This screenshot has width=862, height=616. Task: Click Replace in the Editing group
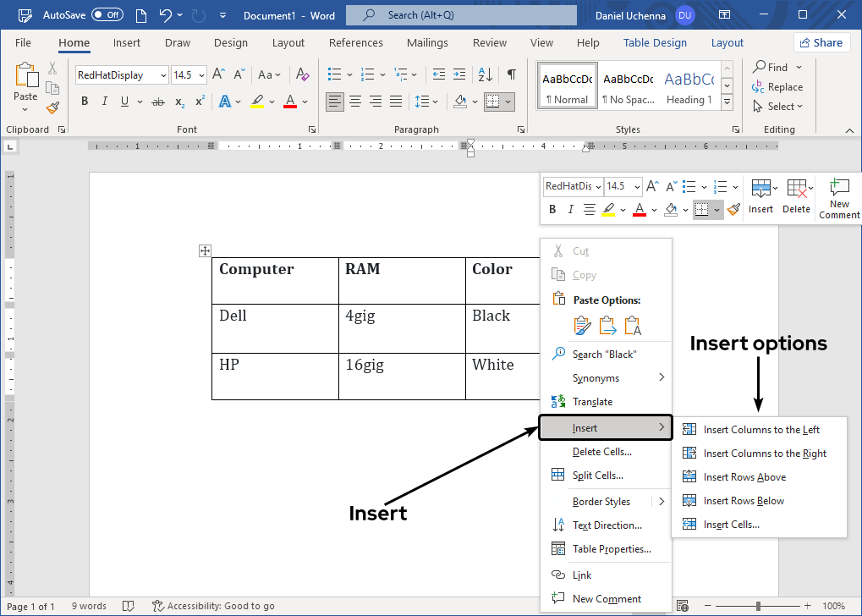click(x=777, y=87)
